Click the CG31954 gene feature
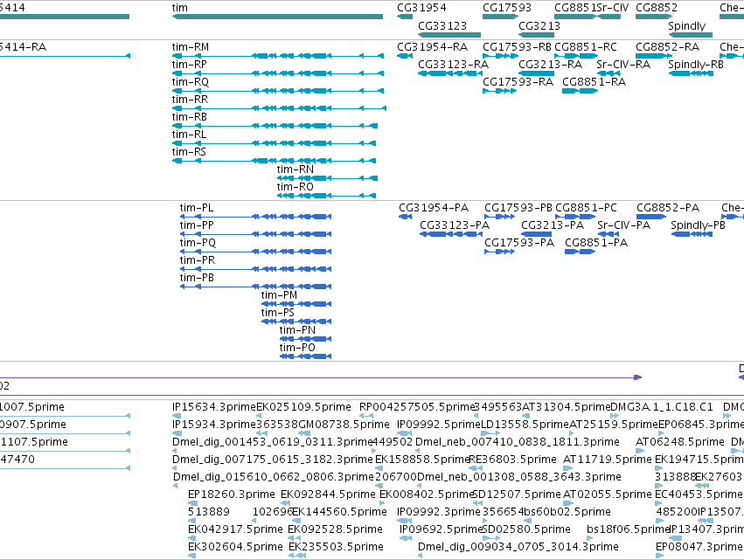 [405, 17]
